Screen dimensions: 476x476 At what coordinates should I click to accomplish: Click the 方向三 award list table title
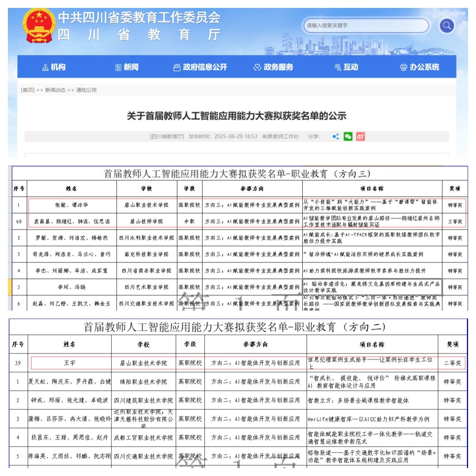click(x=237, y=174)
